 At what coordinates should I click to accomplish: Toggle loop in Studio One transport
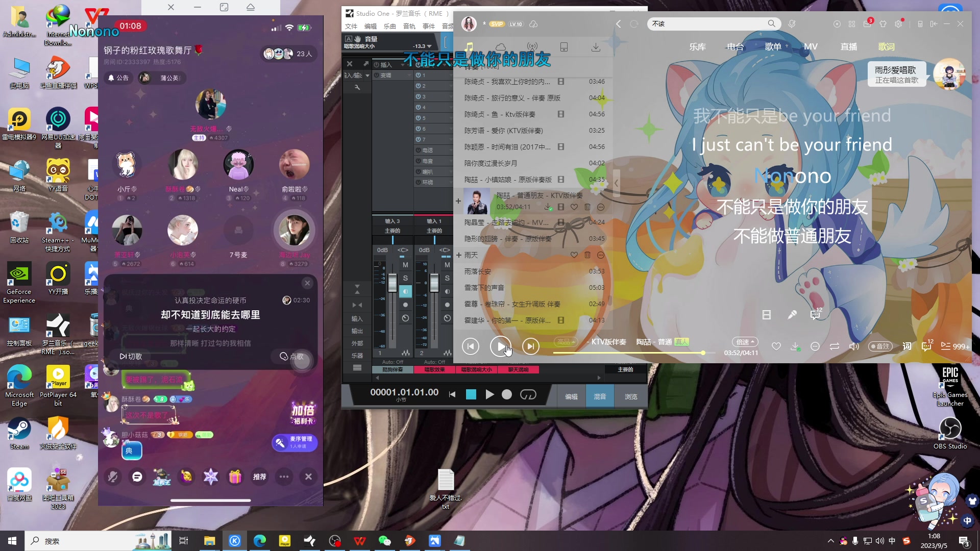pyautogui.click(x=528, y=394)
